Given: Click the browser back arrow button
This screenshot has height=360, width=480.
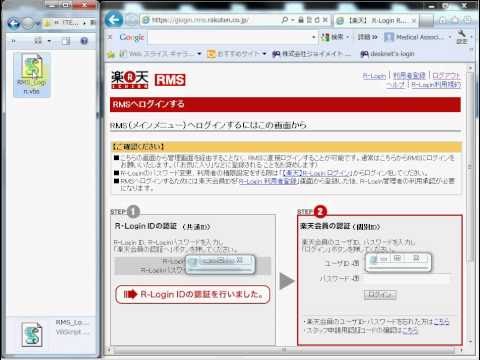Looking at the screenshot, I should 114,20.
